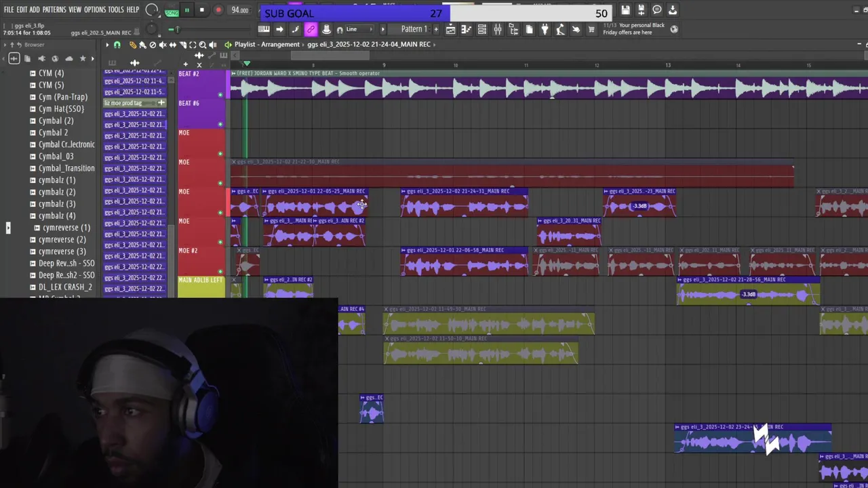Toggle the playlist snap magnet icon
Screen dimensions: 868x488
click(x=117, y=45)
